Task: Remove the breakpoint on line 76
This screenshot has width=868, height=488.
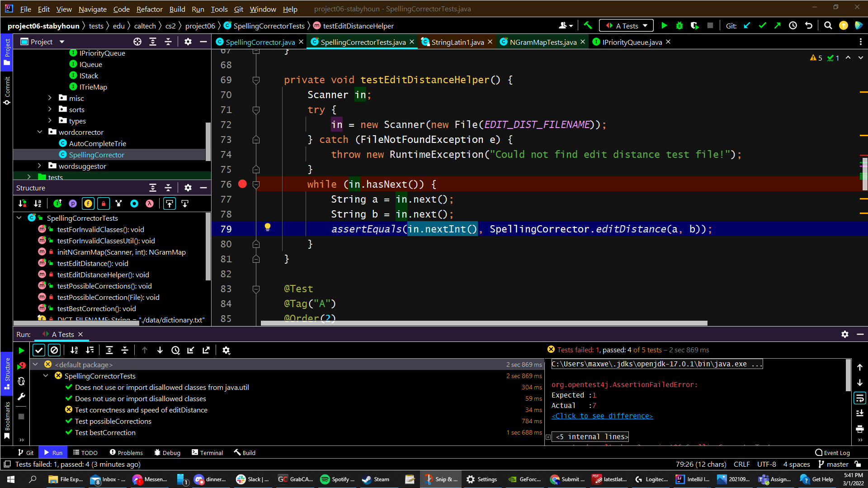Action: [242, 184]
